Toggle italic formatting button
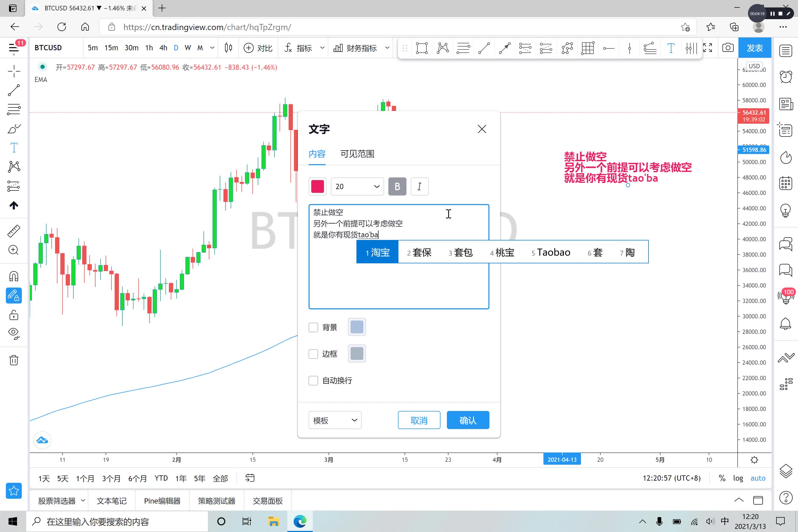 tap(420, 186)
